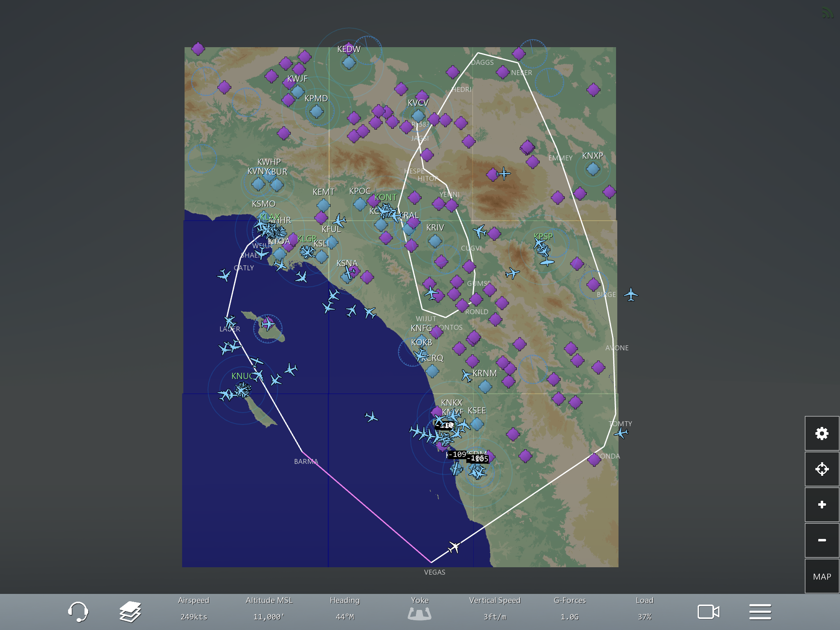Zoom in with the plus button

tap(822, 504)
